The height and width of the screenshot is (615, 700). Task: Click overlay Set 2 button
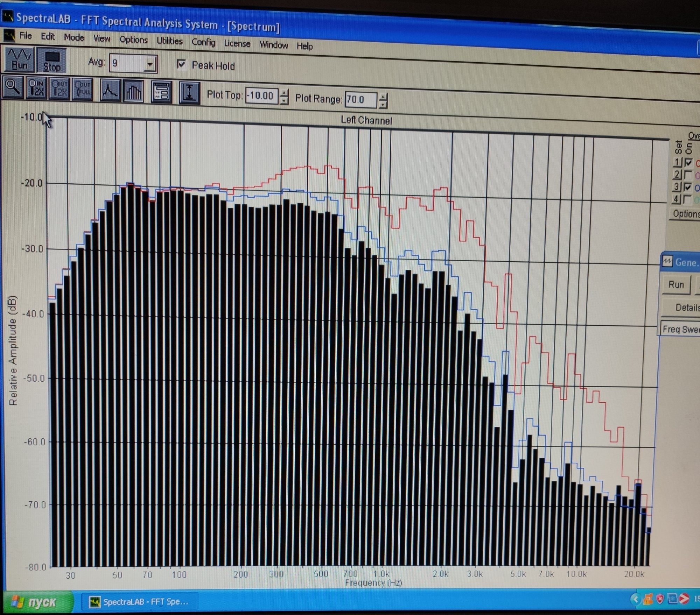677,174
